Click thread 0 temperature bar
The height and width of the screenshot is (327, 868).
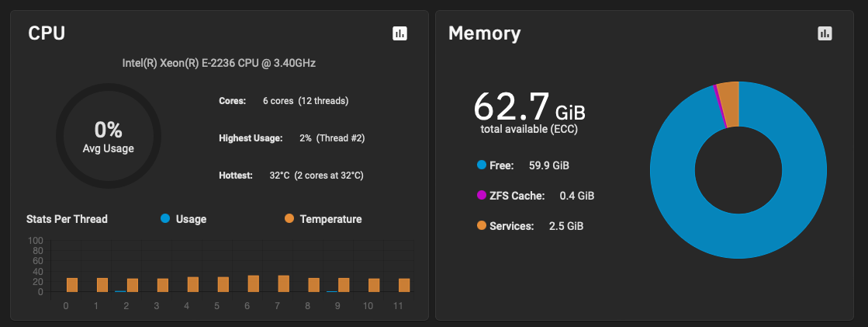[x=72, y=285]
